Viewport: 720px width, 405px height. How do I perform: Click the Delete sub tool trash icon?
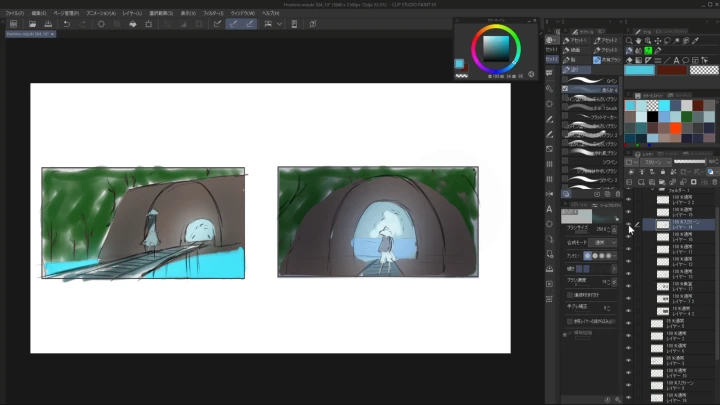618,194
